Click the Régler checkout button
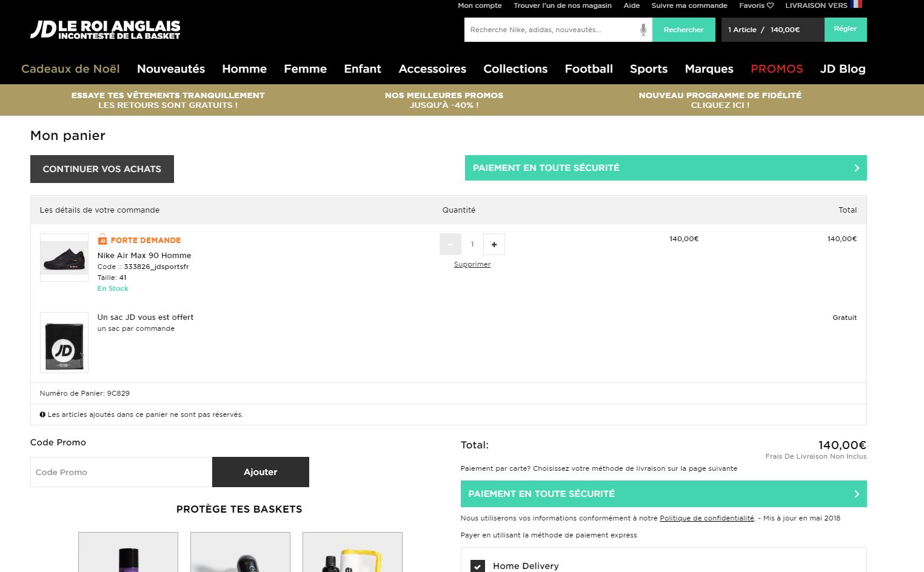This screenshot has width=924, height=572. tap(845, 30)
